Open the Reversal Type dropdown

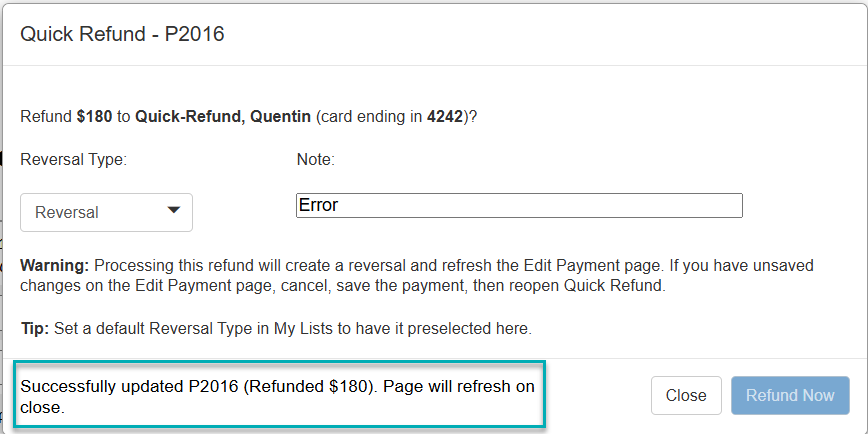click(x=106, y=212)
